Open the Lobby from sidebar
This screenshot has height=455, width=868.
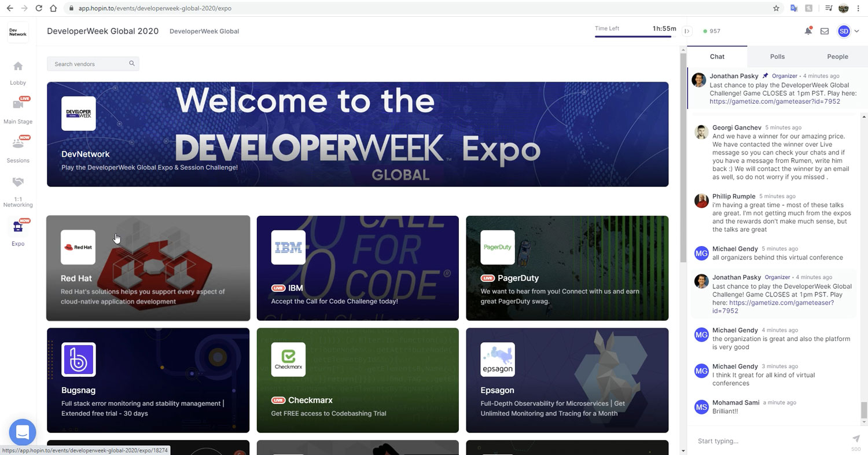click(18, 73)
